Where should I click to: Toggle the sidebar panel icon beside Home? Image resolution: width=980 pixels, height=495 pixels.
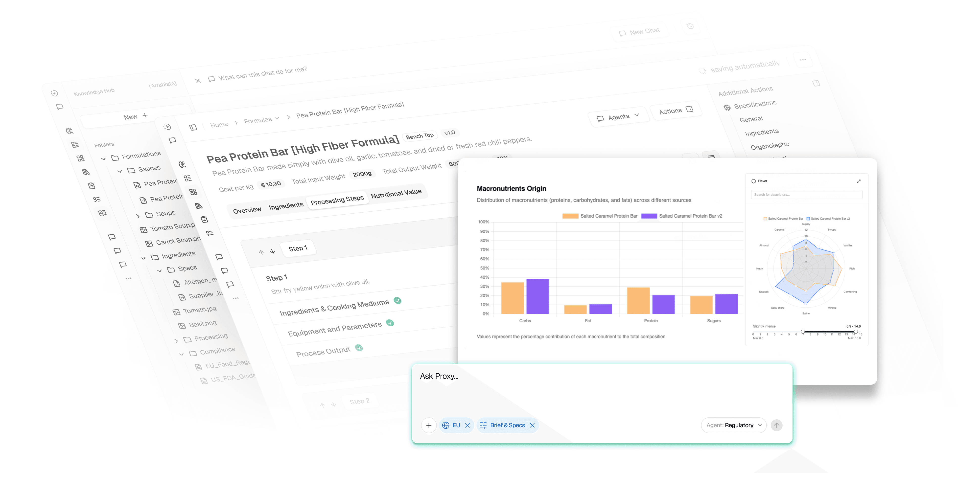(193, 127)
